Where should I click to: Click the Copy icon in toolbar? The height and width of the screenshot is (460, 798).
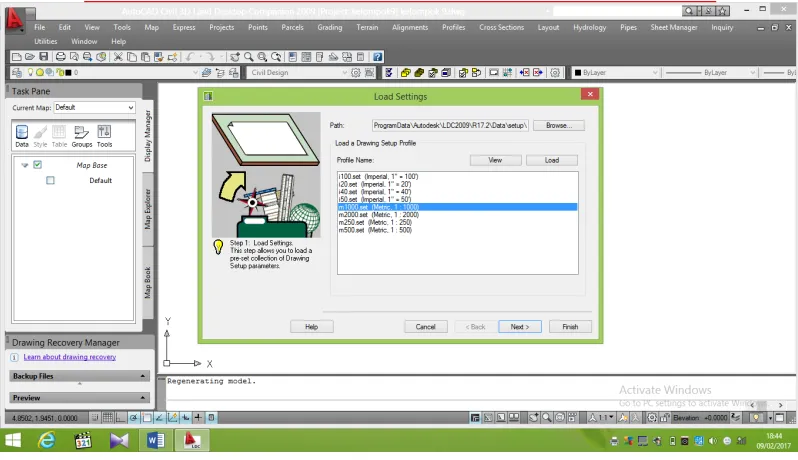(132, 57)
